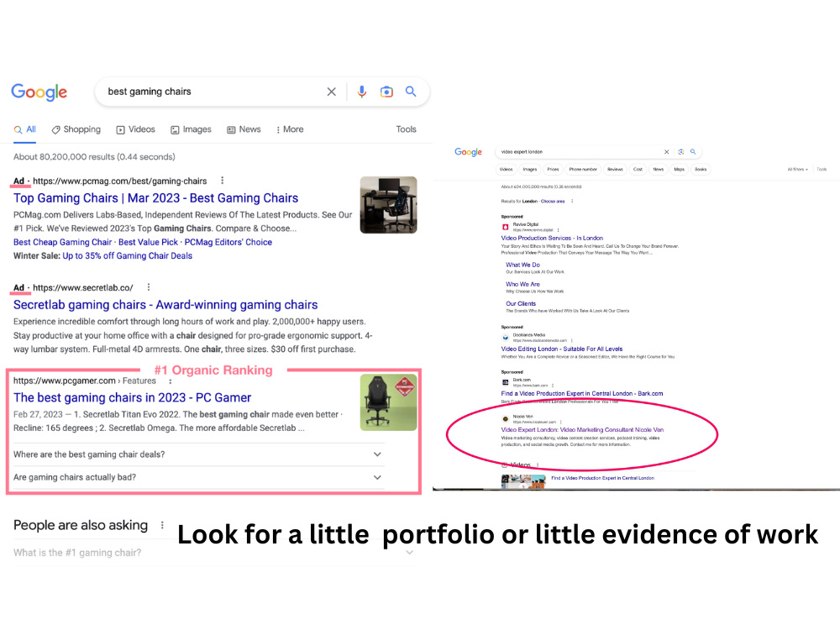Open options menu beside secretlab.co ad URL
The image size is (840, 630).
[x=149, y=287]
